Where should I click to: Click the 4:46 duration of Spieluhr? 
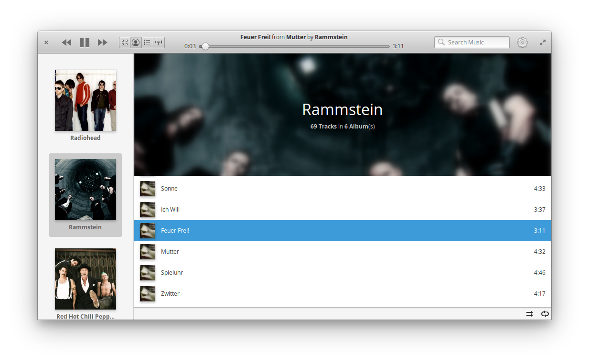[x=539, y=273]
